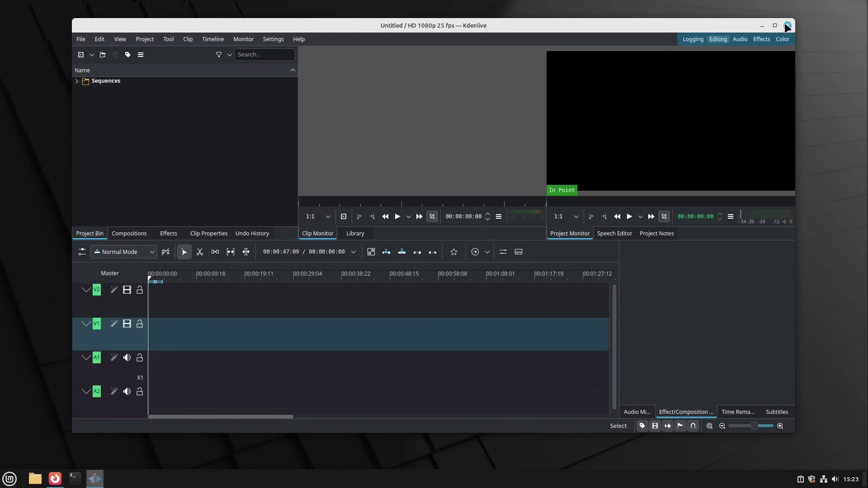Activate the Spacer tool in timeline toolbar
The image size is (868, 488).
click(x=215, y=252)
